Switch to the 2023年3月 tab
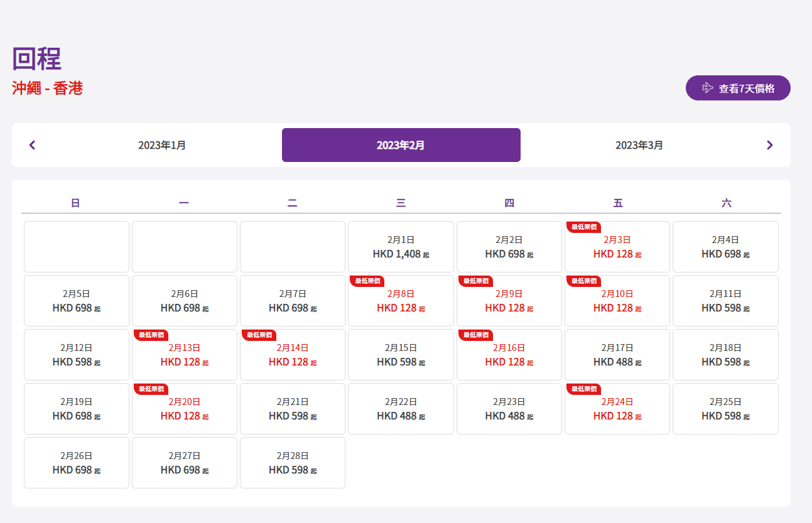The height and width of the screenshot is (523, 812). [639, 145]
